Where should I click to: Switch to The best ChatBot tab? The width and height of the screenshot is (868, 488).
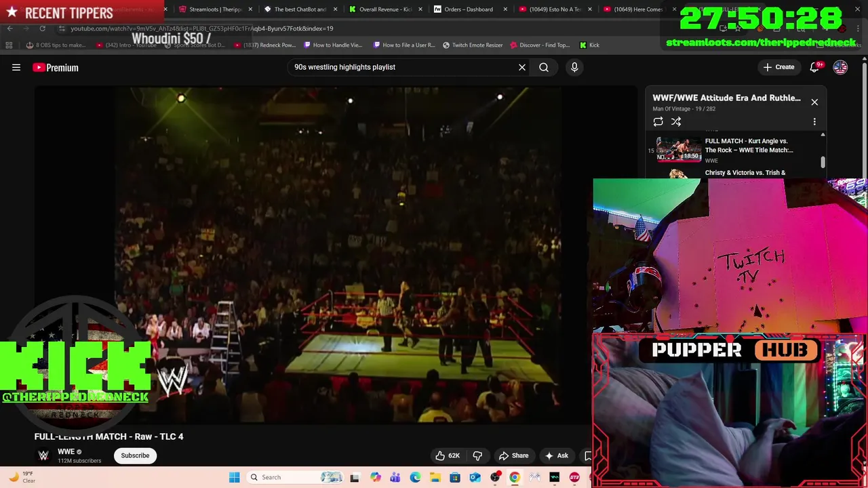click(x=300, y=9)
